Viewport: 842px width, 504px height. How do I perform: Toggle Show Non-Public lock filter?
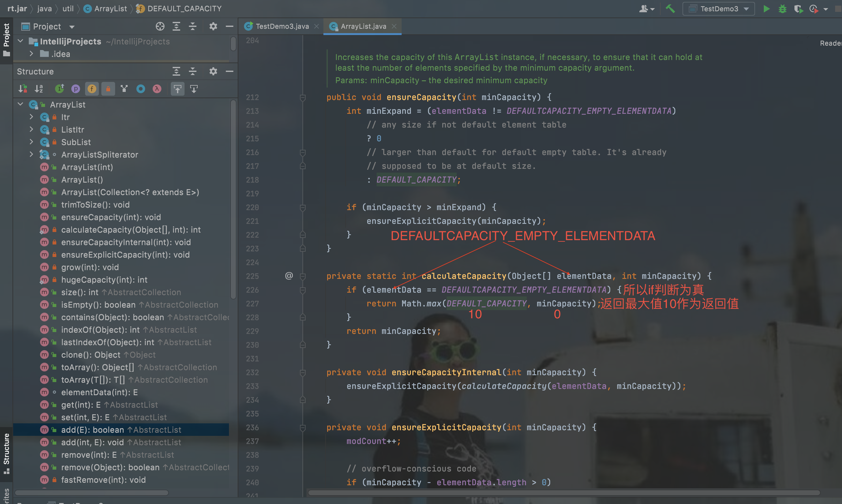108,89
